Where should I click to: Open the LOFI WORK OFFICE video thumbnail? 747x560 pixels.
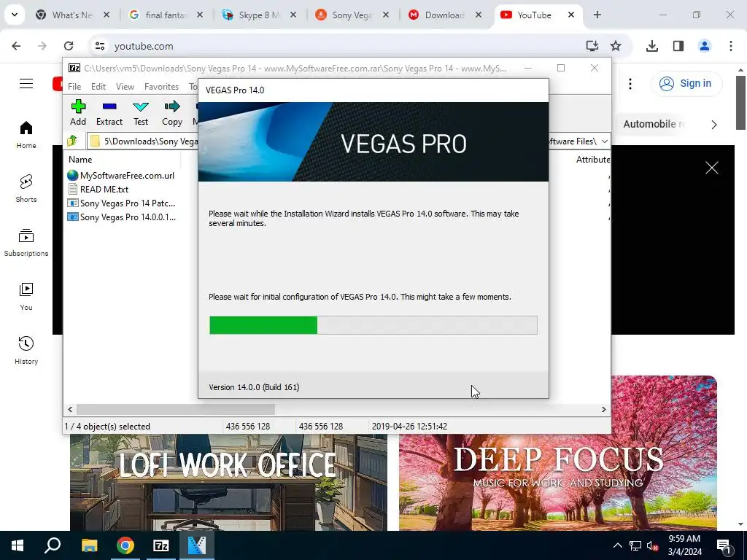click(x=228, y=482)
